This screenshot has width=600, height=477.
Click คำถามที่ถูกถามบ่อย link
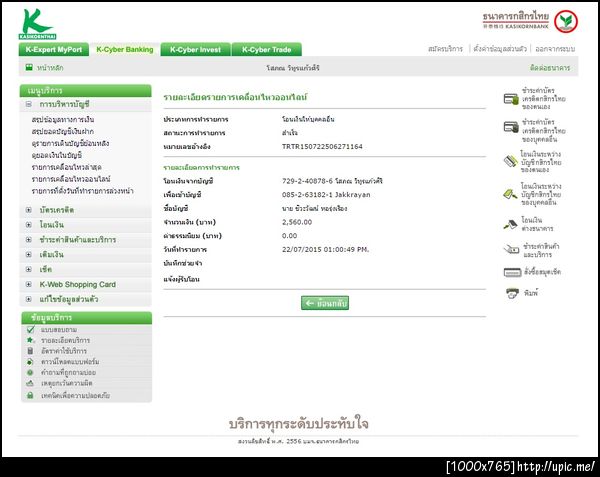68,372
